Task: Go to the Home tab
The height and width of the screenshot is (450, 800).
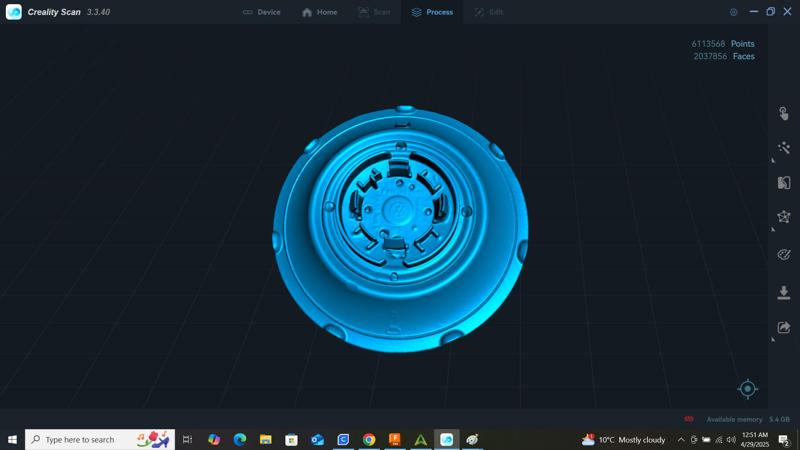Action: coord(319,12)
